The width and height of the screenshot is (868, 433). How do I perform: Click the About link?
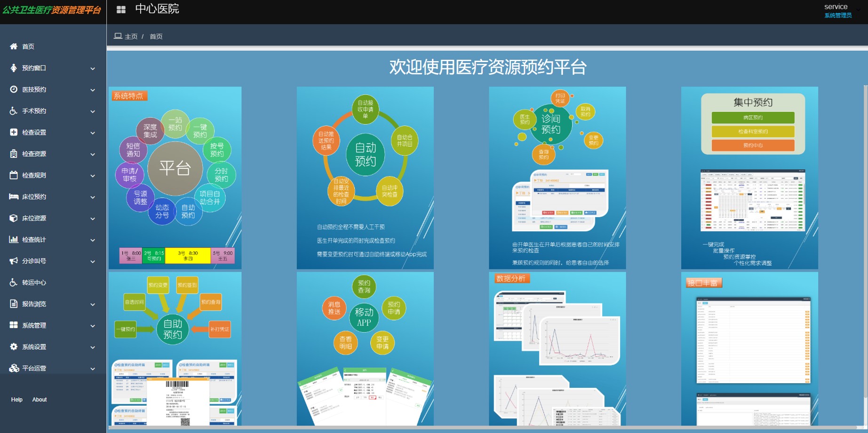[40, 400]
